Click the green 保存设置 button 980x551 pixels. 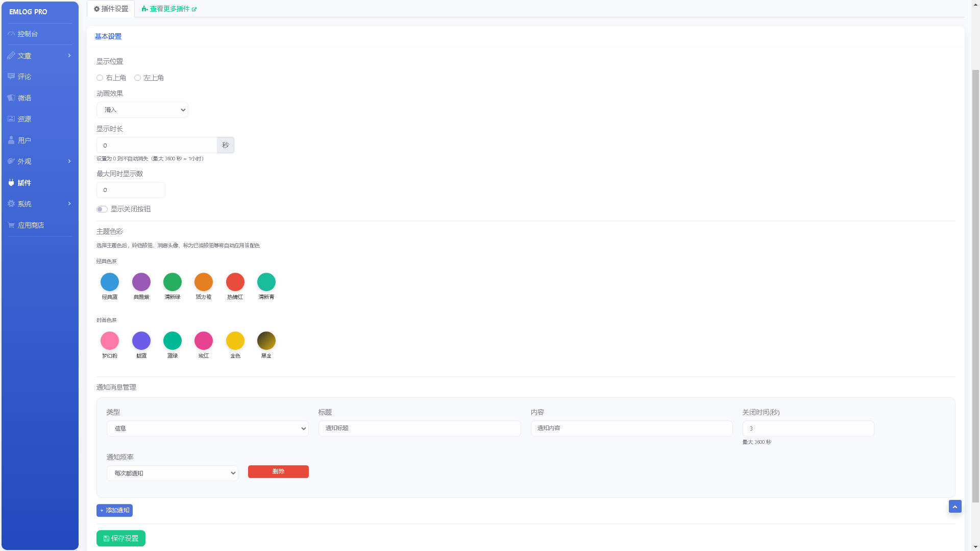[x=121, y=538]
